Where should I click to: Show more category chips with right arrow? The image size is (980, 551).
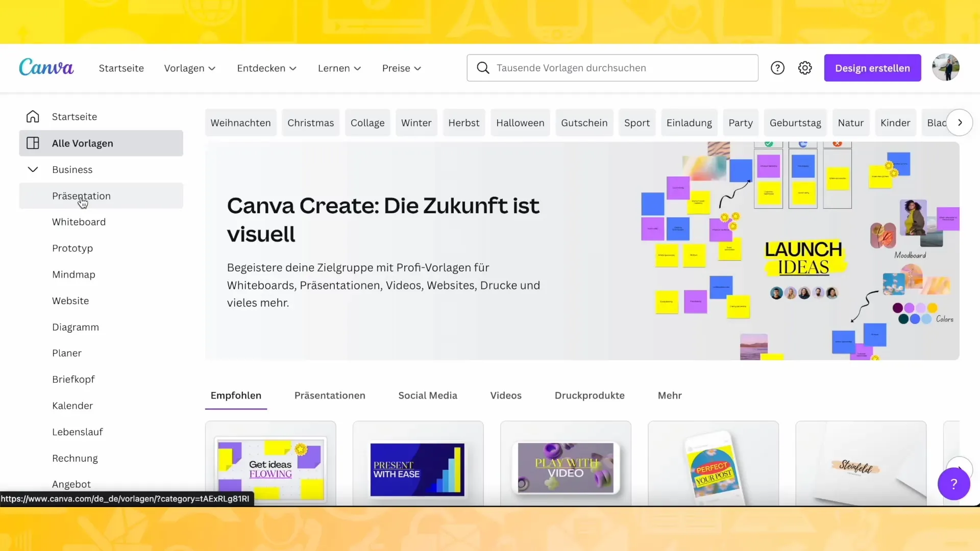[960, 122]
